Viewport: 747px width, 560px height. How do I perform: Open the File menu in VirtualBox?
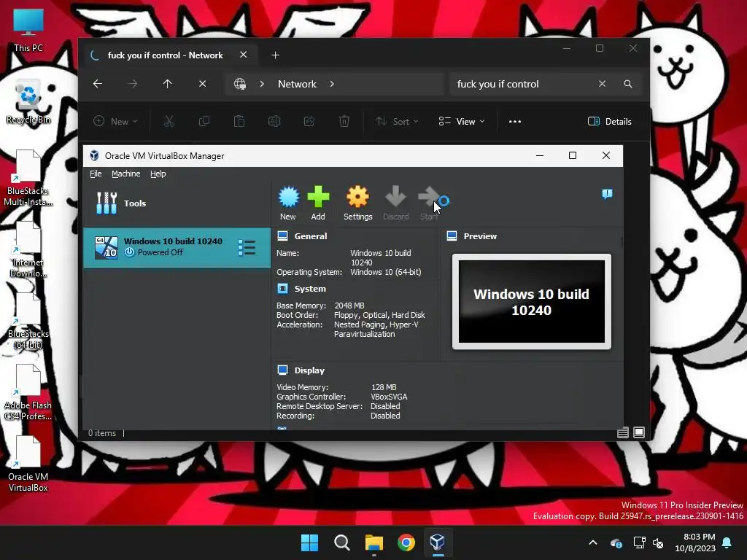[96, 174]
